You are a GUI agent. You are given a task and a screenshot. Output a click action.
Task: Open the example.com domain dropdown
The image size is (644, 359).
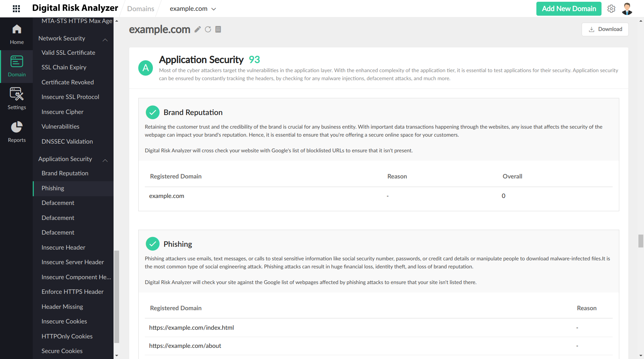(x=214, y=9)
